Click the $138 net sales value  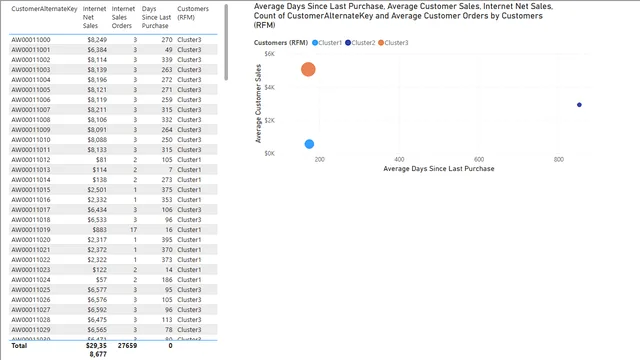tap(100, 180)
